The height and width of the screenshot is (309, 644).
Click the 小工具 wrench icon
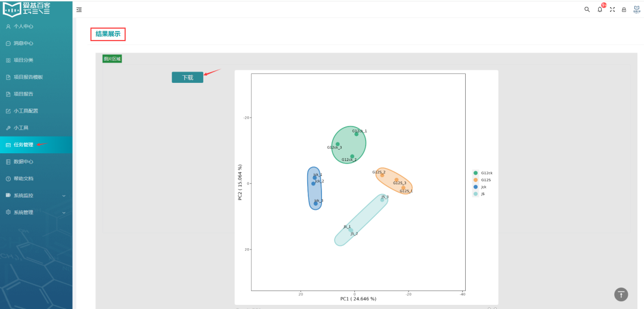click(x=8, y=128)
